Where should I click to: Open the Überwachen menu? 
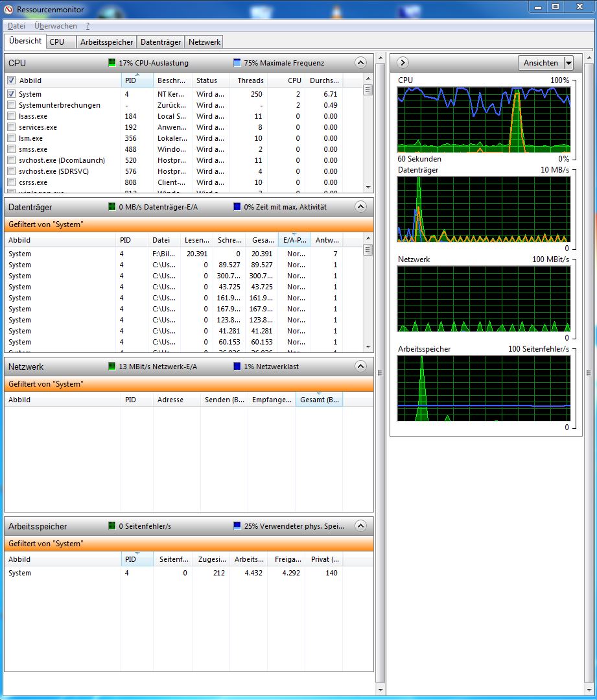[55, 26]
